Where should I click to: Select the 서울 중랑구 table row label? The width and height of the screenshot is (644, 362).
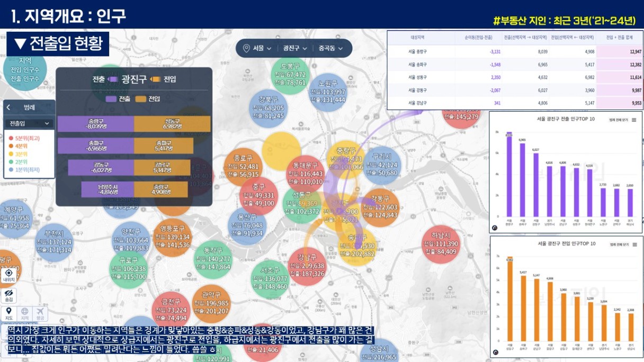point(417,52)
